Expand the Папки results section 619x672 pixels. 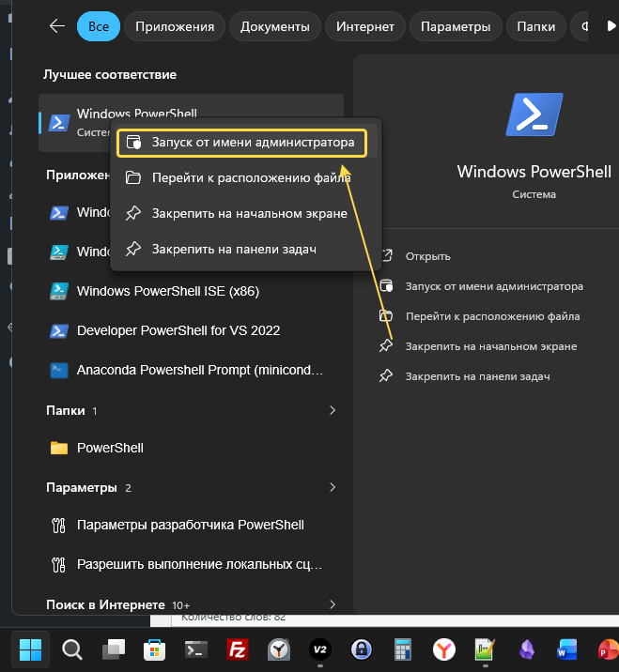click(333, 410)
